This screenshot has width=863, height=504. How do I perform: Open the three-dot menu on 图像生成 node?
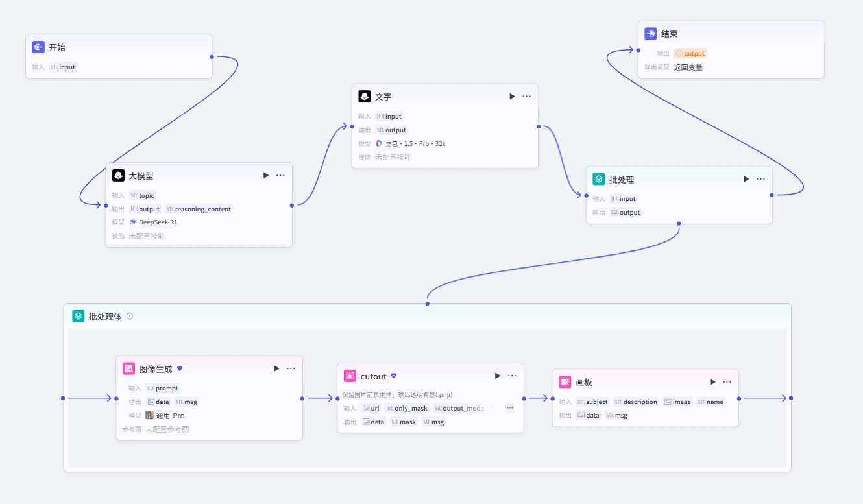[291, 368]
